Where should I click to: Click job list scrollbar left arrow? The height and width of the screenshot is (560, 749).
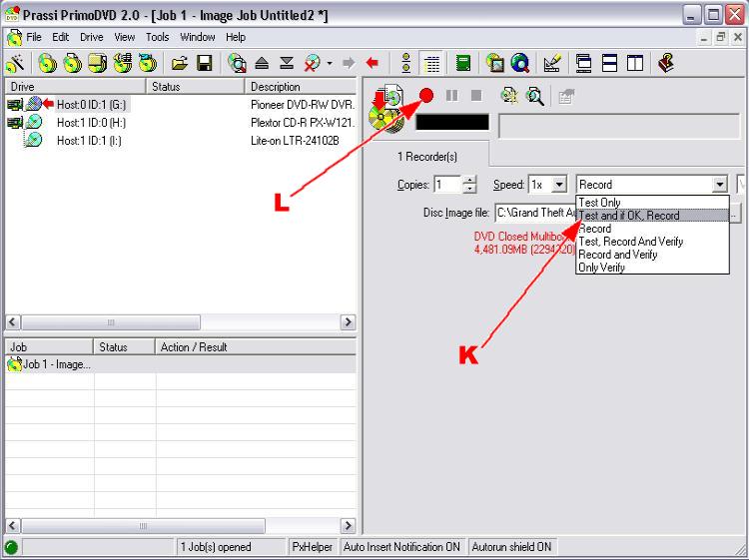pyautogui.click(x=12, y=526)
